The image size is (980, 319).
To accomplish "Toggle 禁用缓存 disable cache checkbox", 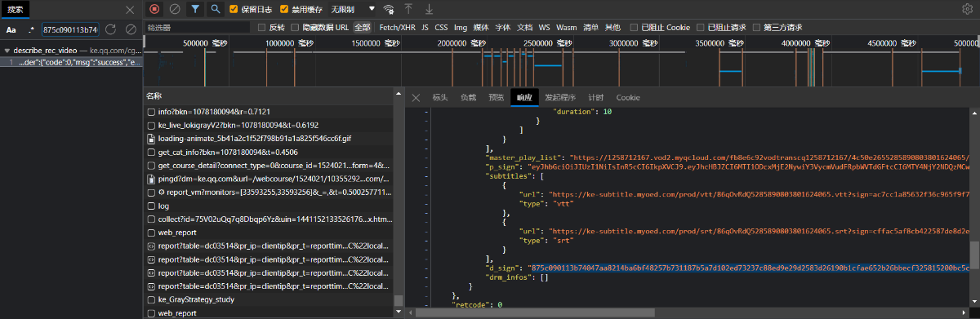I will pyautogui.click(x=284, y=10).
